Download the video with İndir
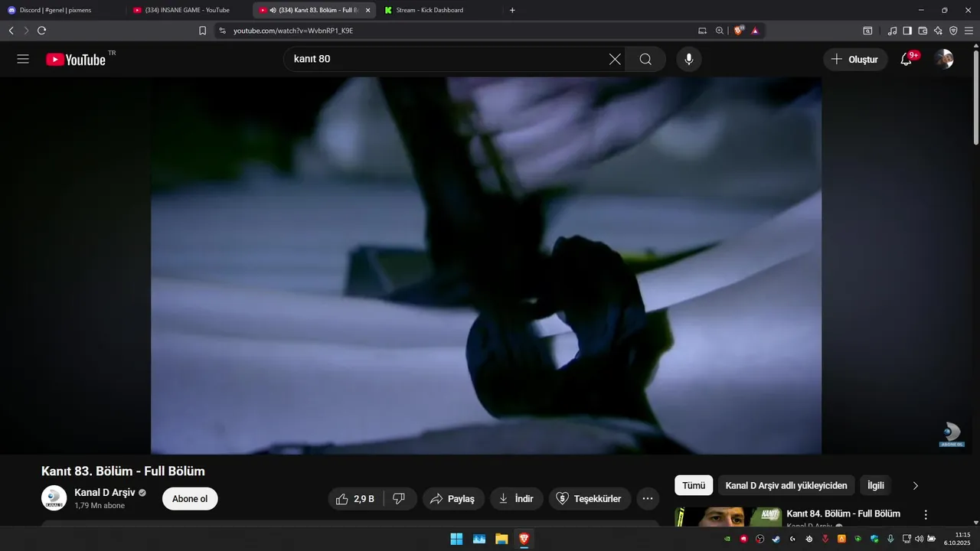The width and height of the screenshot is (980, 551). point(517,499)
